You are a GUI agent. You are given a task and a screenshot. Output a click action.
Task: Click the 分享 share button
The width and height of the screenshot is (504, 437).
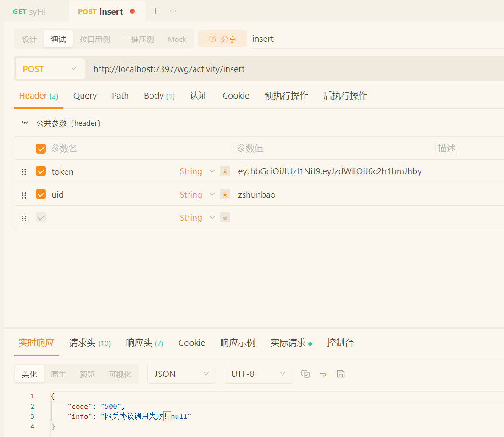tap(222, 39)
